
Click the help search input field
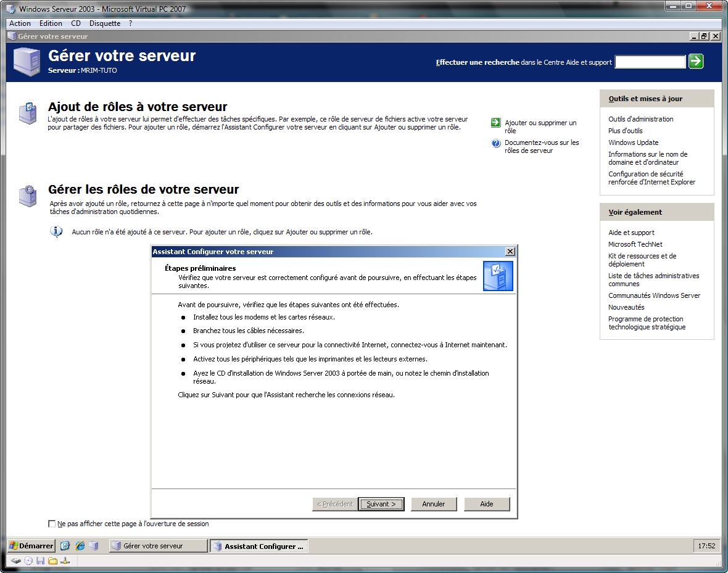pos(650,62)
